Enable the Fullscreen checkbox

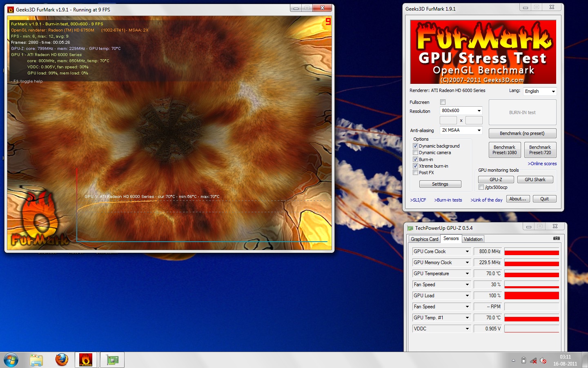[443, 102]
